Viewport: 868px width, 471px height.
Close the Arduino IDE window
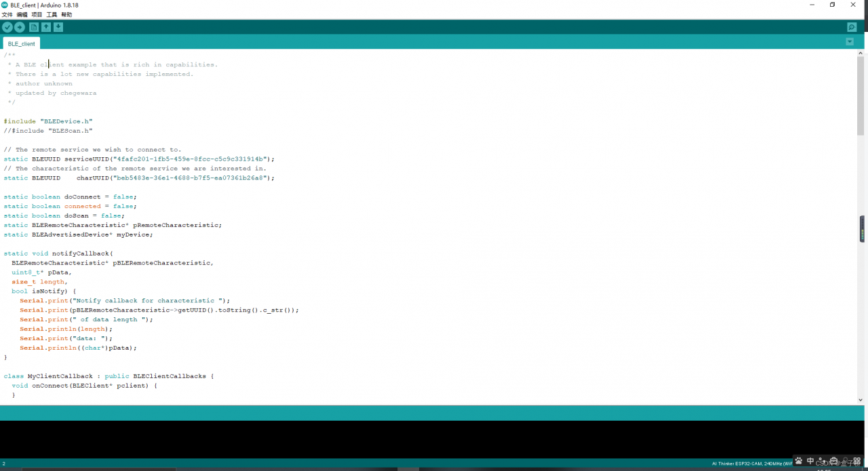point(853,5)
